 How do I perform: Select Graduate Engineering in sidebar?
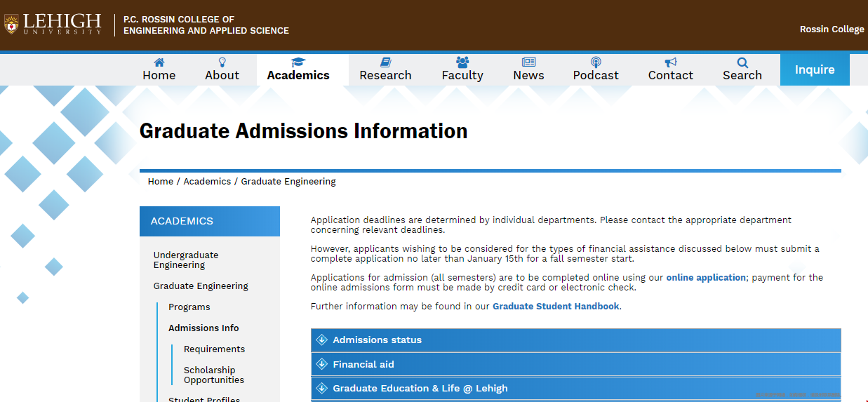coord(201,286)
